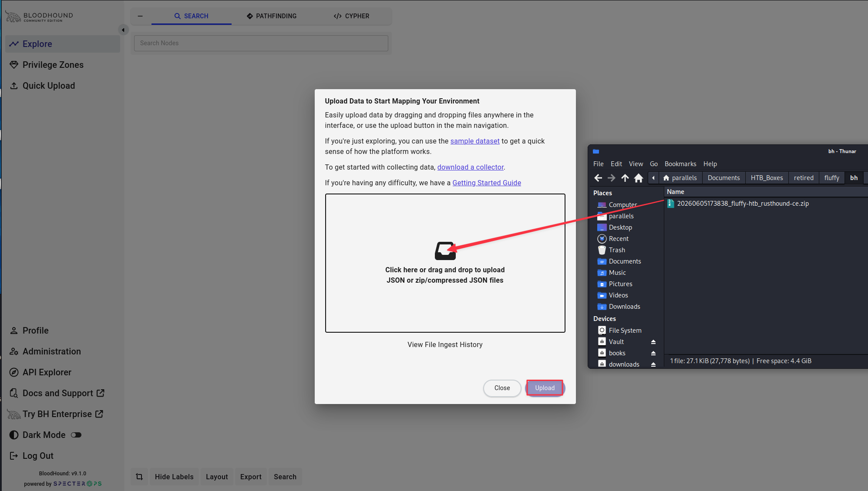This screenshot has width=868, height=491.
Task: Open Recent in Thunar Places
Action: point(619,239)
